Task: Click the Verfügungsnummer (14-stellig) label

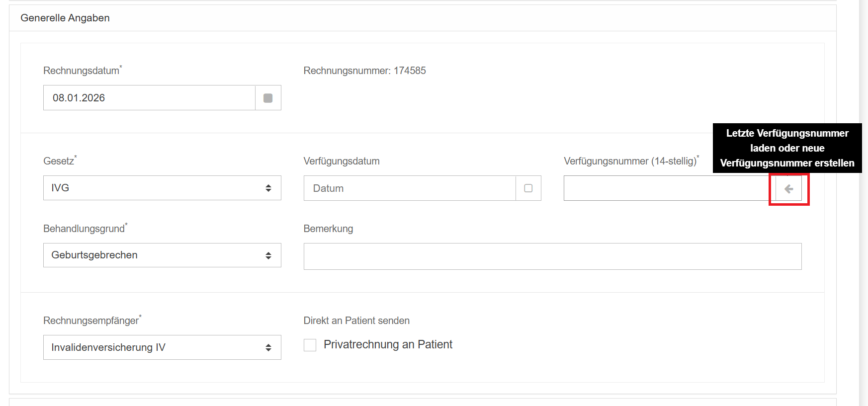Action: pos(630,161)
